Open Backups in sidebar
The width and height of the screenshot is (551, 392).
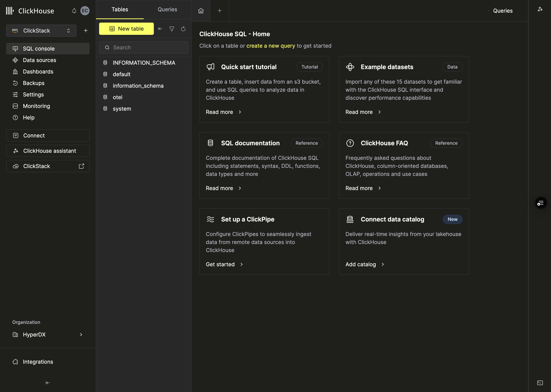(48, 83)
